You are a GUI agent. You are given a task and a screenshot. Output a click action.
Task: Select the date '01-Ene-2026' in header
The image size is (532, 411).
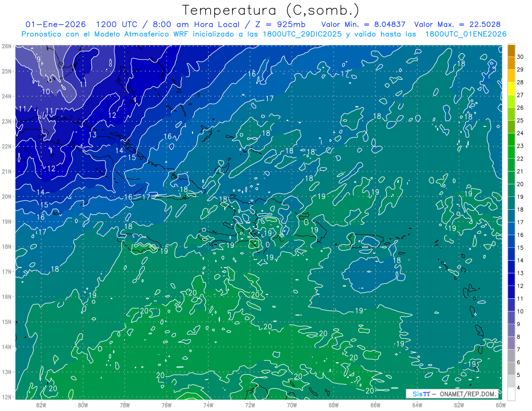[x=55, y=24]
